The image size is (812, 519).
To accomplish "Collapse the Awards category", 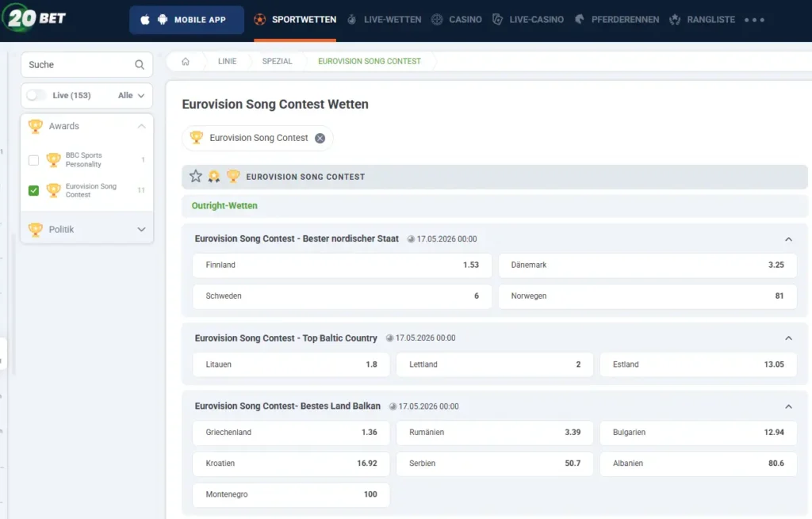I will 141,126.
